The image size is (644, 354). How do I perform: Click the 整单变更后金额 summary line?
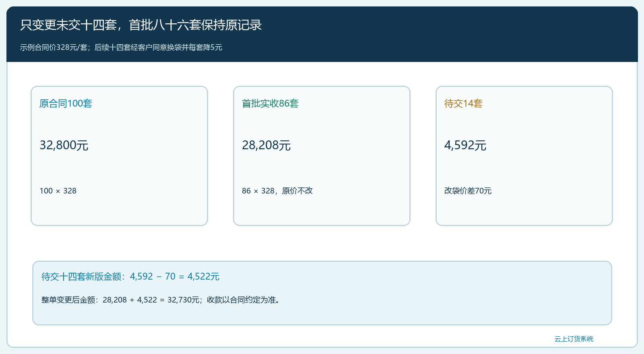(161, 300)
